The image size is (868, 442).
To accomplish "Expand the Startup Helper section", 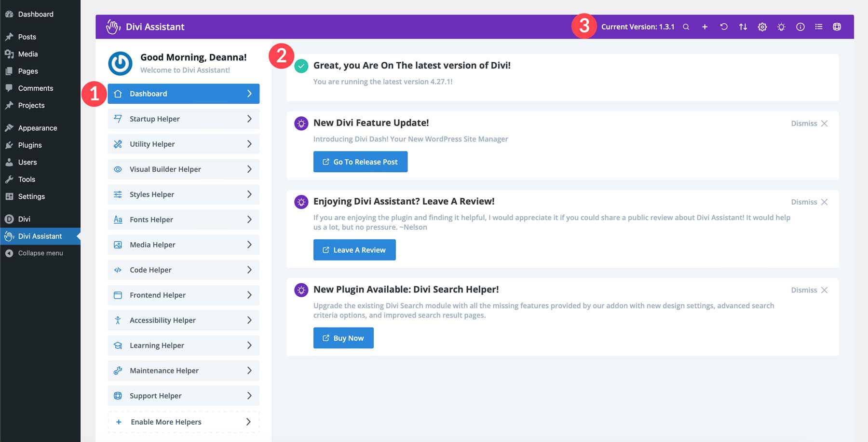I will click(183, 119).
